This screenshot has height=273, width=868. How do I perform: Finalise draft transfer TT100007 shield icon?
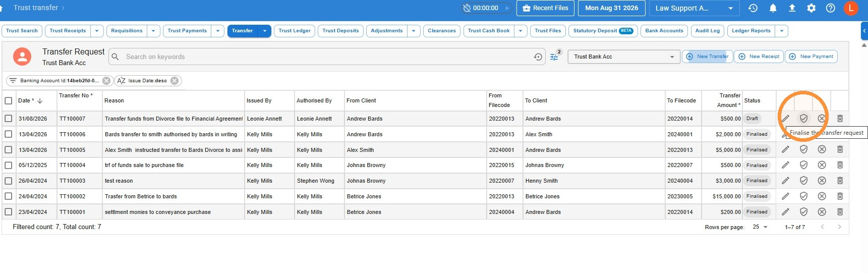click(803, 119)
